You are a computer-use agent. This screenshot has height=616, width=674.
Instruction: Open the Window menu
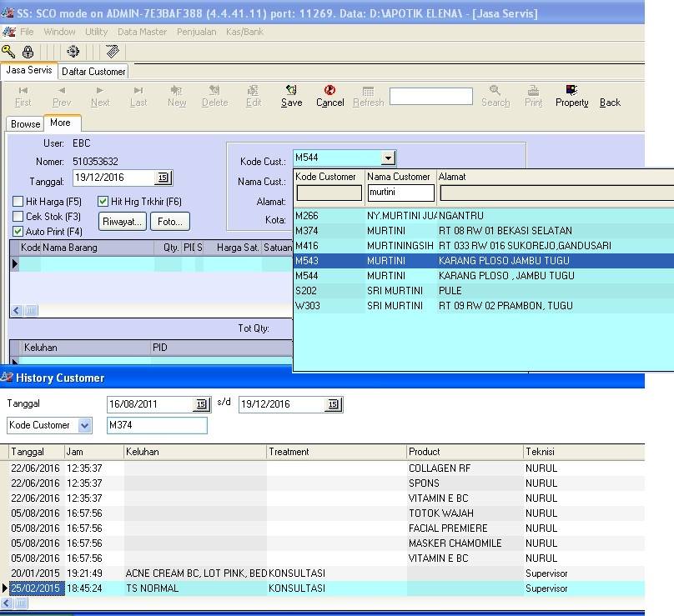pyautogui.click(x=59, y=32)
